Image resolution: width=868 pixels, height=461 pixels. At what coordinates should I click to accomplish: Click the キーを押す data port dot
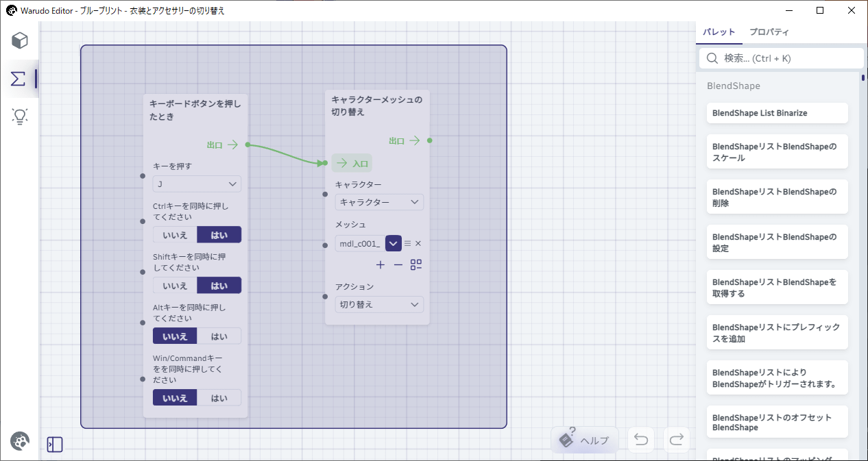coord(143,176)
